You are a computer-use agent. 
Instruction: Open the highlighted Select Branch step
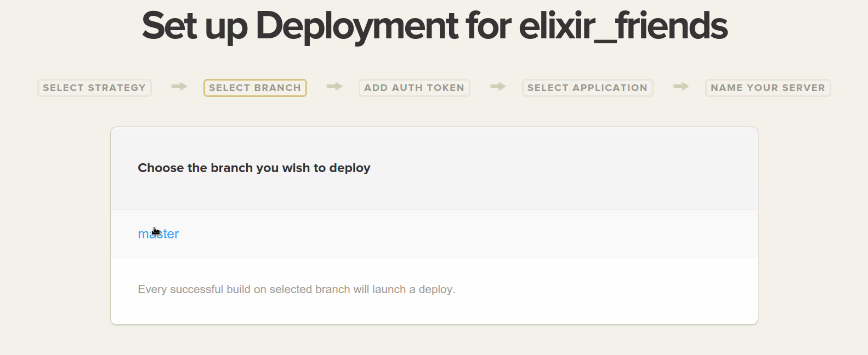(x=255, y=88)
